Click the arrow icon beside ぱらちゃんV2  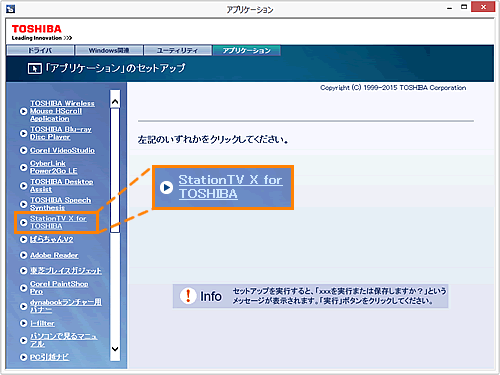pos(23,239)
